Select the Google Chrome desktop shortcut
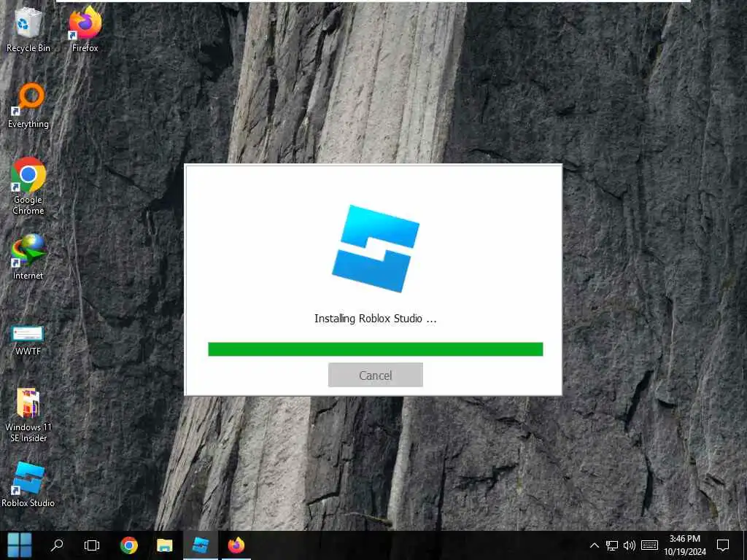 point(28,186)
